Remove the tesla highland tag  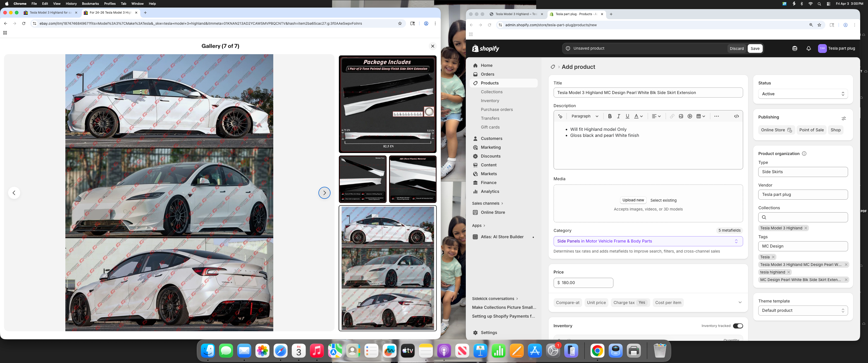[x=789, y=273]
